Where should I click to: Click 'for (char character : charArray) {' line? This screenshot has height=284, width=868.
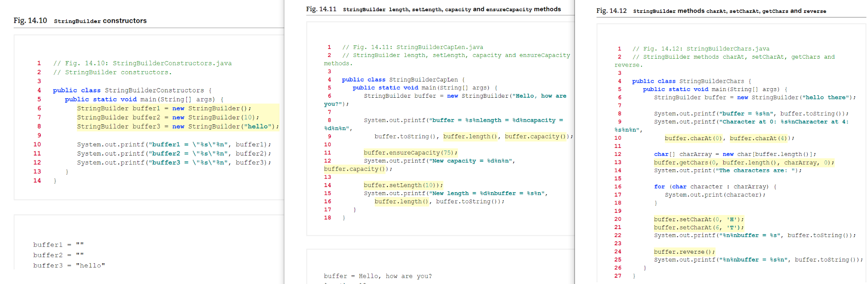pos(715,187)
